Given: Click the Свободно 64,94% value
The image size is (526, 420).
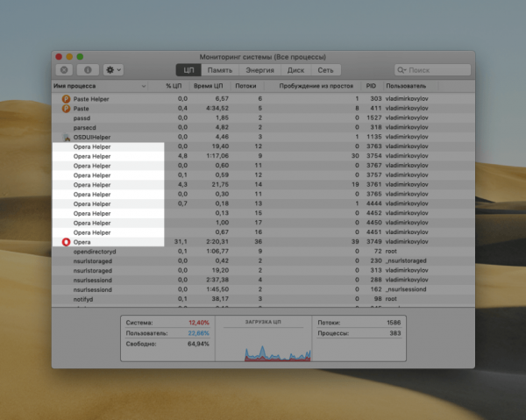Looking at the screenshot, I should click(x=198, y=344).
